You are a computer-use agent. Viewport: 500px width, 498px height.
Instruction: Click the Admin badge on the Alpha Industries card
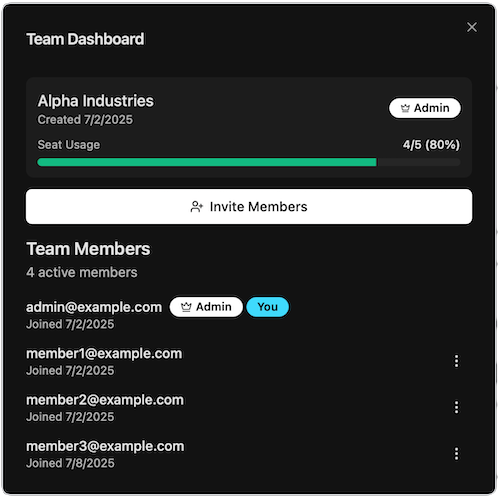(x=425, y=108)
